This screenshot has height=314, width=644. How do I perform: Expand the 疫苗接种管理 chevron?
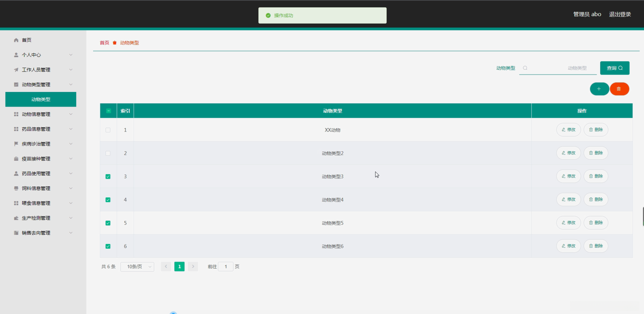coord(71,159)
